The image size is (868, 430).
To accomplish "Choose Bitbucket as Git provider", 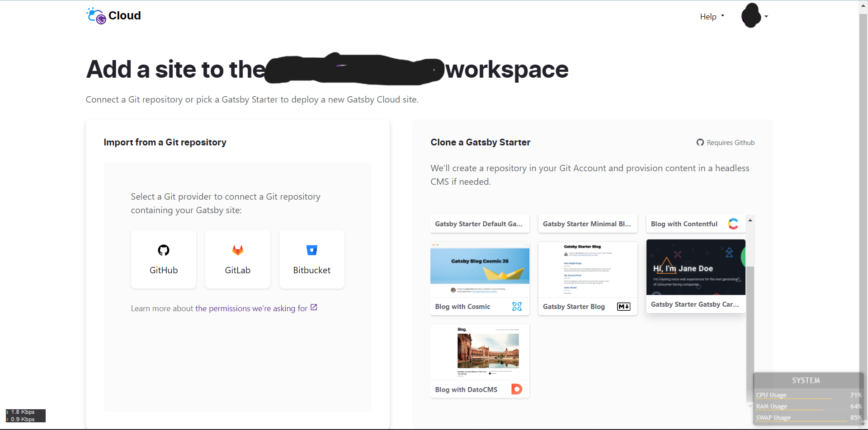I will (x=312, y=259).
